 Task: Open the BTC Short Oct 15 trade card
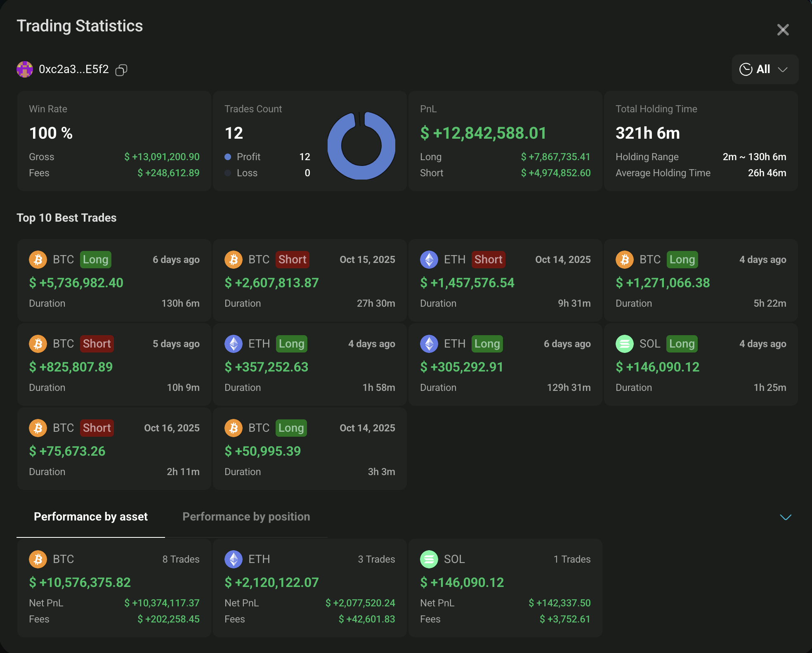(309, 281)
